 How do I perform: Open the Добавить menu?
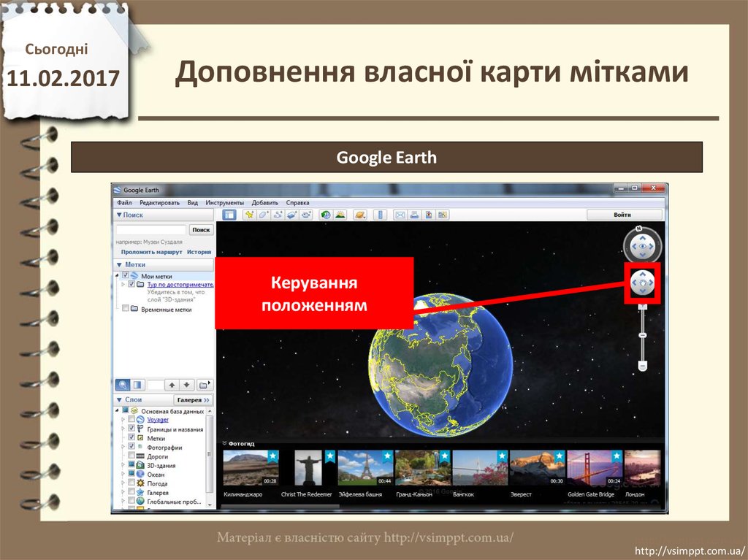click(264, 203)
